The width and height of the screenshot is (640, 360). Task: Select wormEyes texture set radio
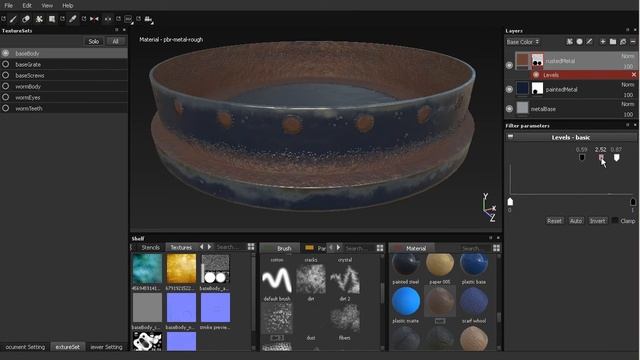(x=5, y=97)
